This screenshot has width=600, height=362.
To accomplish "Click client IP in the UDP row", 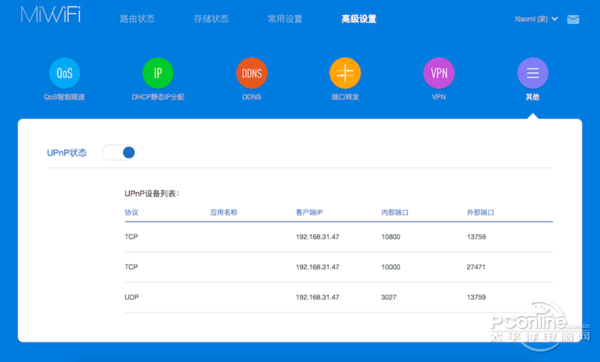I will click(x=318, y=297).
